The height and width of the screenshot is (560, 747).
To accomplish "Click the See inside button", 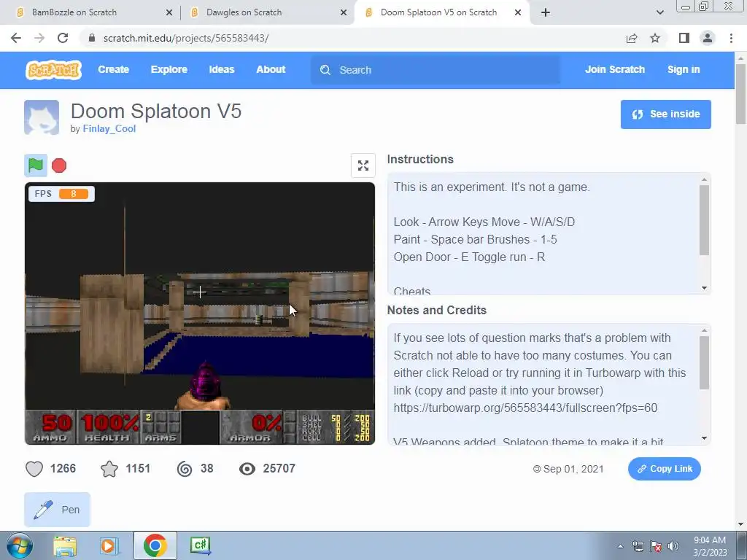I will tap(665, 114).
